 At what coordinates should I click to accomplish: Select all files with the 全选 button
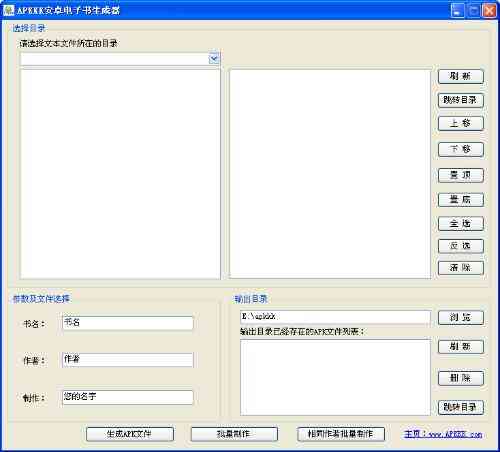[461, 224]
